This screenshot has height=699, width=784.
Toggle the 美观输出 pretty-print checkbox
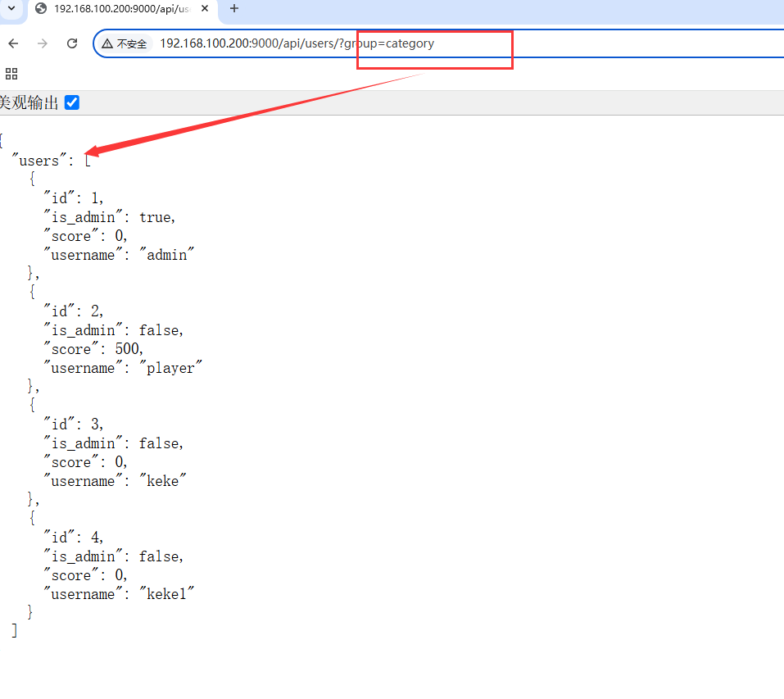click(72, 102)
